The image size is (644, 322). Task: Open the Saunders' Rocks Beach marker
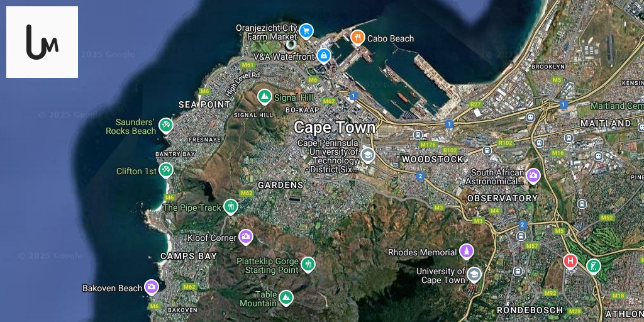click(166, 125)
